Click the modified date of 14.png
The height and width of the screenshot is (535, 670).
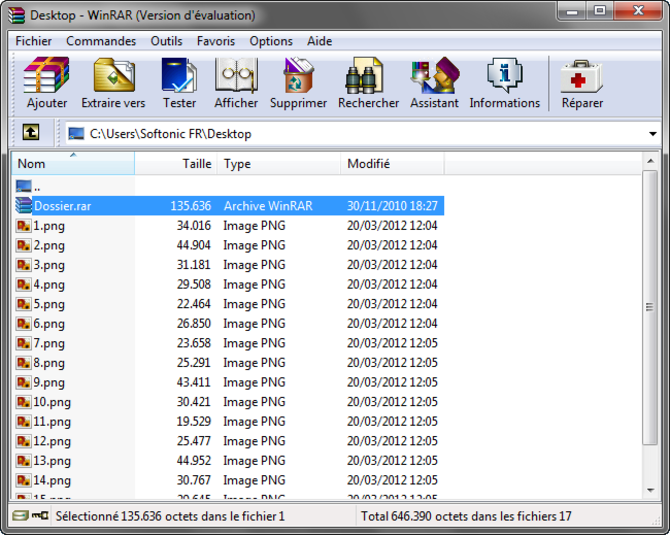pyautogui.click(x=392, y=480)
